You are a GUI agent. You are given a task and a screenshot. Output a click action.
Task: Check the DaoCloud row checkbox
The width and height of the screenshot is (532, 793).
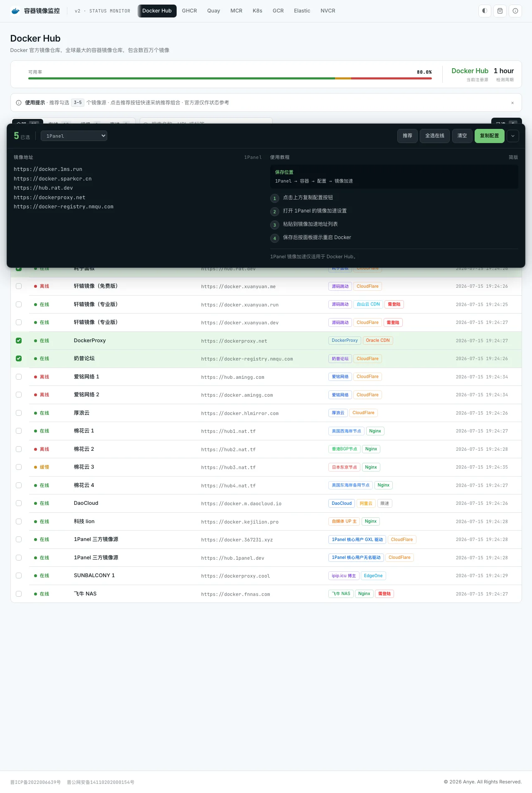coord(19,503)
